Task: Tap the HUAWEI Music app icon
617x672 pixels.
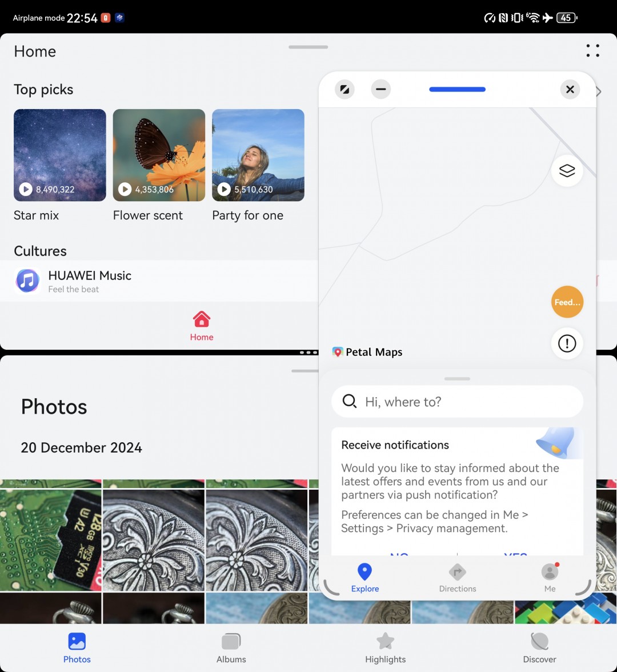Action: tap(27, 281)
